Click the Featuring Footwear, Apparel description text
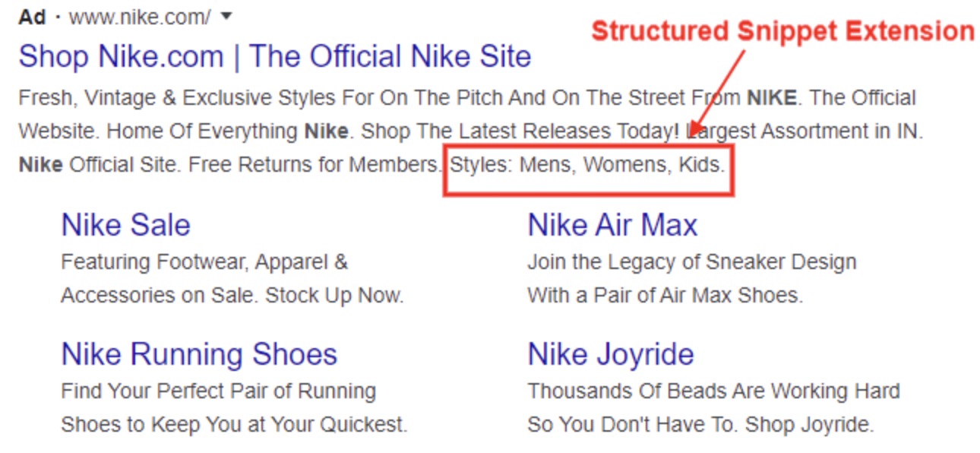Viewport: 980px width, 453px height. point(204,262)
